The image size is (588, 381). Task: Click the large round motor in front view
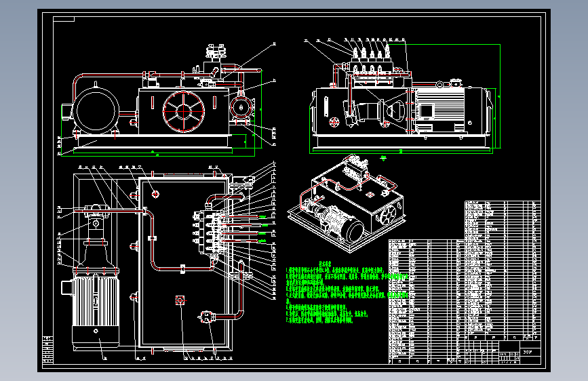96,111
